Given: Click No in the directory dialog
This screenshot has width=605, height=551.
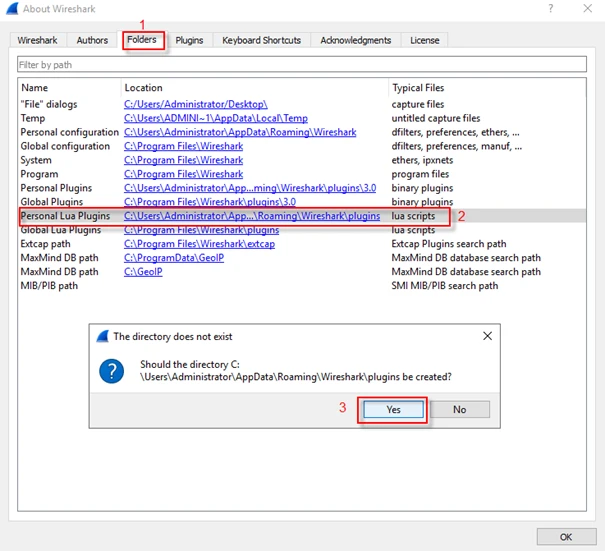Looking at the screenshot, I should (x=459, y=409).
